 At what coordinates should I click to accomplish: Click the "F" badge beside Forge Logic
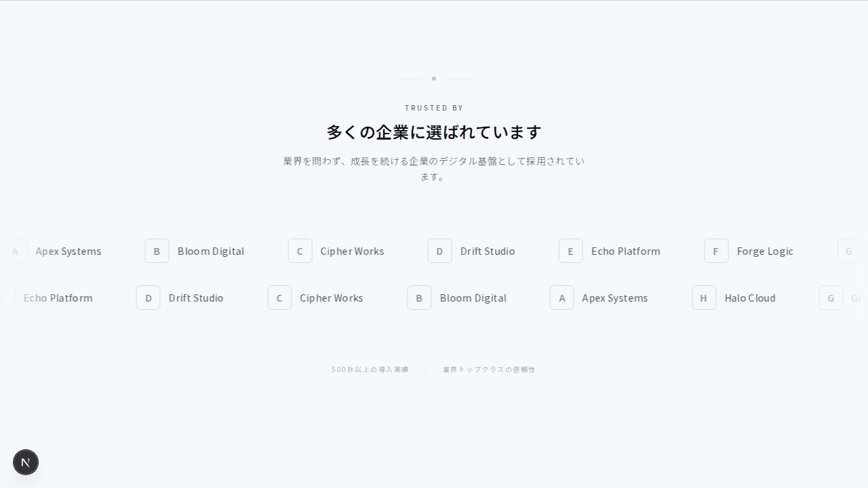(x=716, y=251)
